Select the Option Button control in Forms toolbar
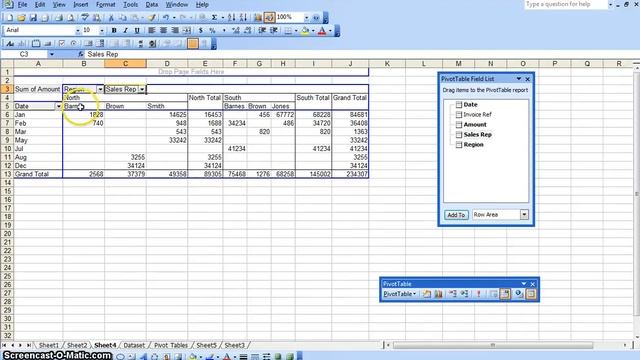 pyautogui.click(x=73, y=44)
